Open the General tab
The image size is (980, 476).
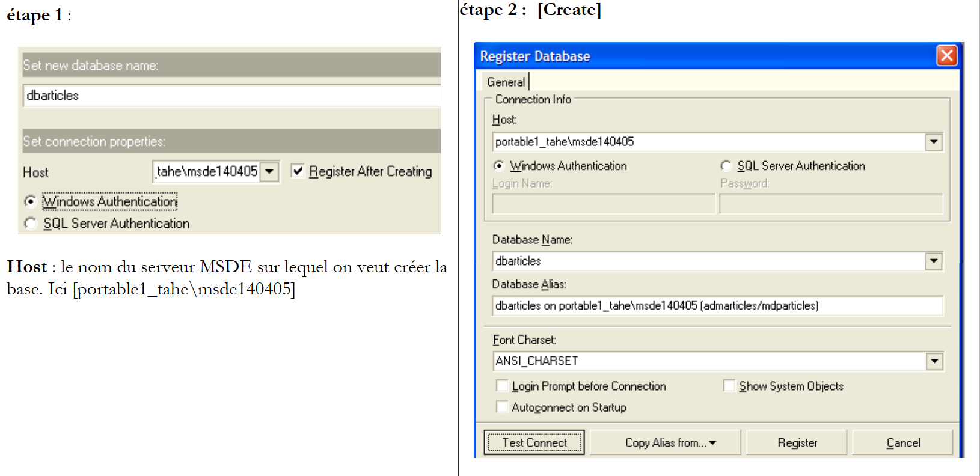pos(506,82)
